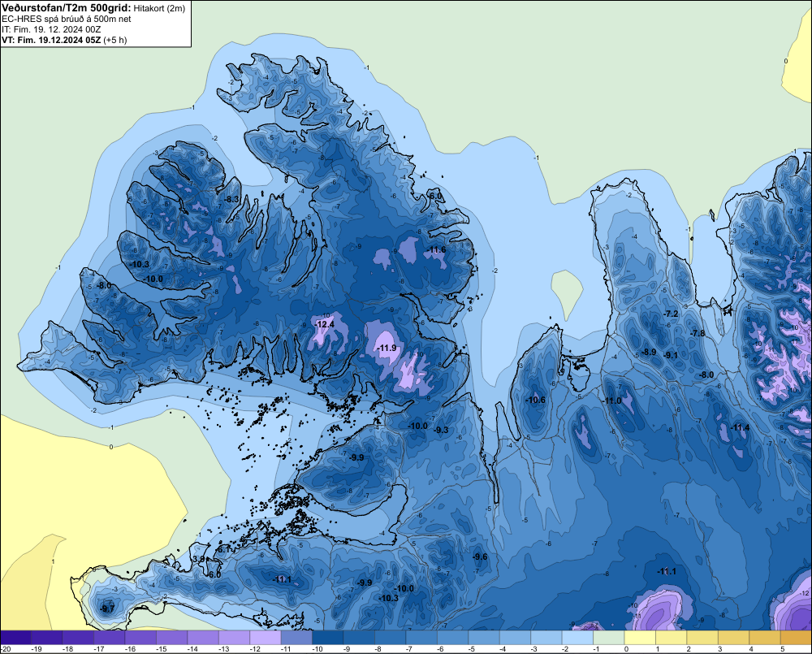
Task: Click the -7.2 temperature label
Action: [671, 314]
